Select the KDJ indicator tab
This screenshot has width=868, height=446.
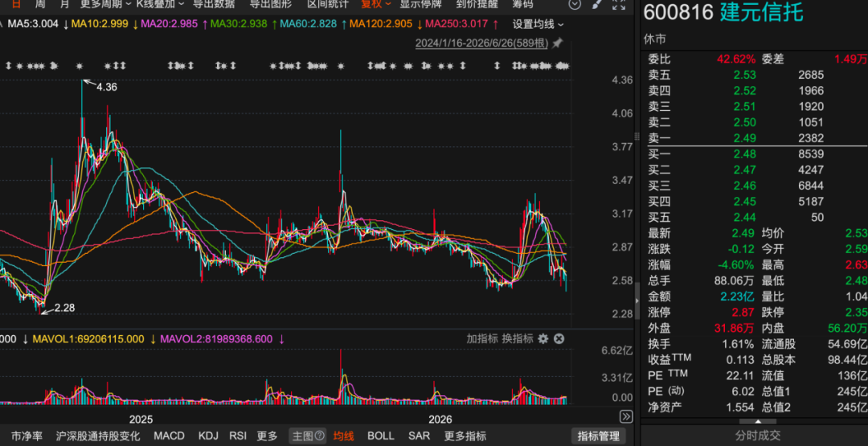click(x=208, y=436)
